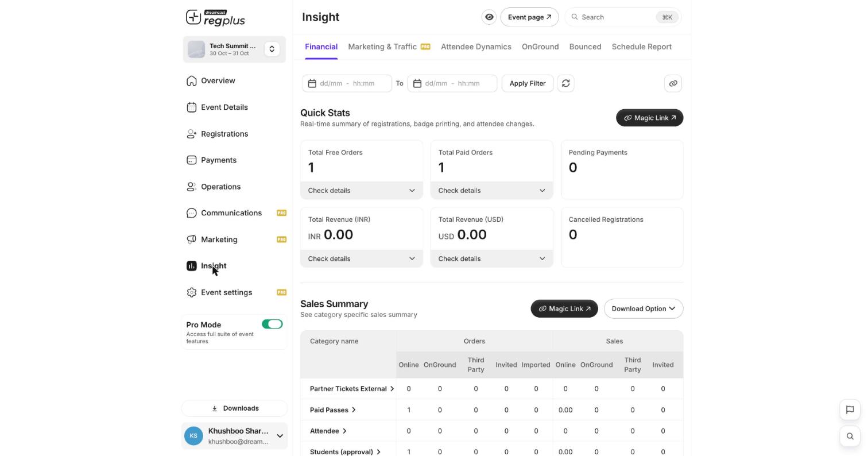Viewport: 868px width, 456px height.
Task: Select the Financial tab
Action: click(x=321, y=47)
